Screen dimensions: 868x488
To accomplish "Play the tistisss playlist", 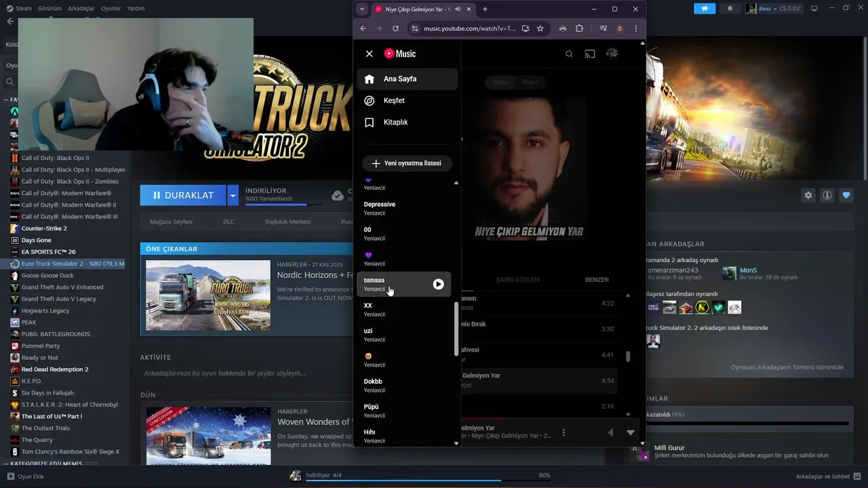I will tap(439, 285).
